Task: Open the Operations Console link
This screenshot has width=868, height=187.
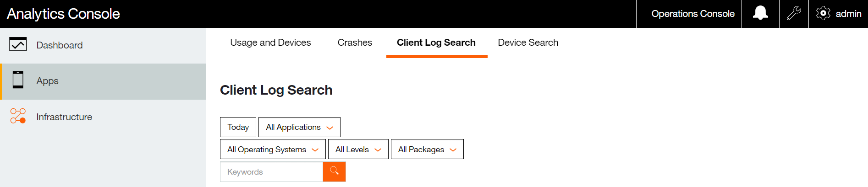Action: (692, 14)
